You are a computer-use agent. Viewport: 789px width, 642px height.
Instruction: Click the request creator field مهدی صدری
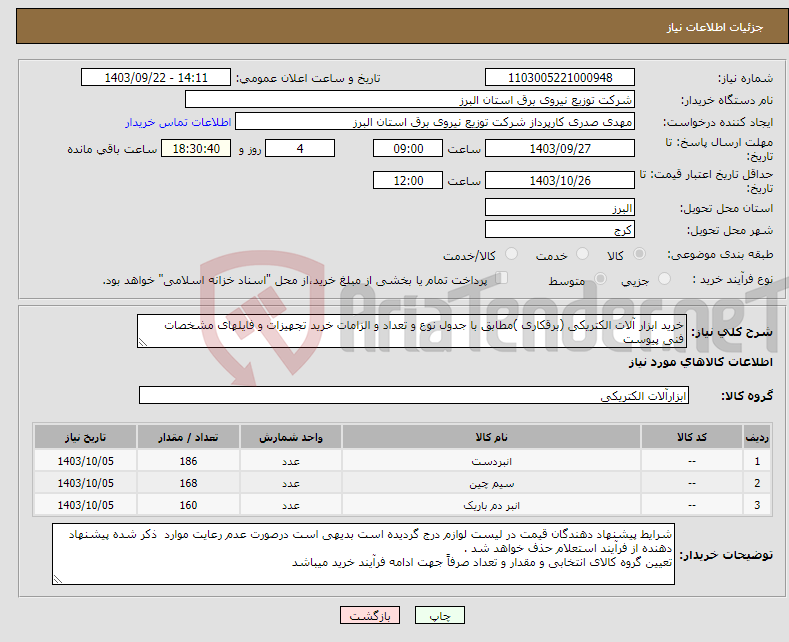tap(435, 122)
